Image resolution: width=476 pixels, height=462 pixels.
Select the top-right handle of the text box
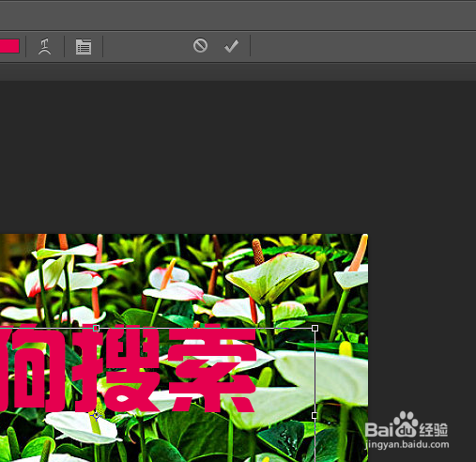pos(315,328)
